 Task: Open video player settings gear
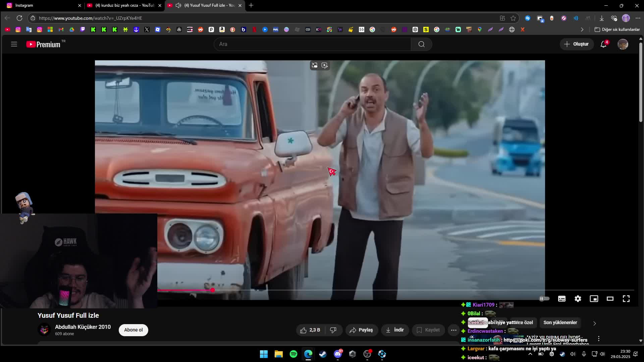pyautogui.click(x=578, y=299)
